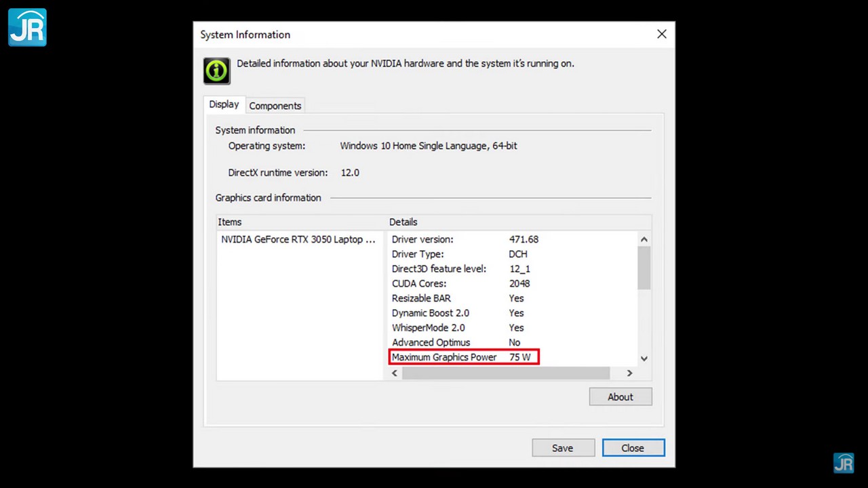
Task: Select the Direct3D feature level row
Action: [x=513, y=269]
